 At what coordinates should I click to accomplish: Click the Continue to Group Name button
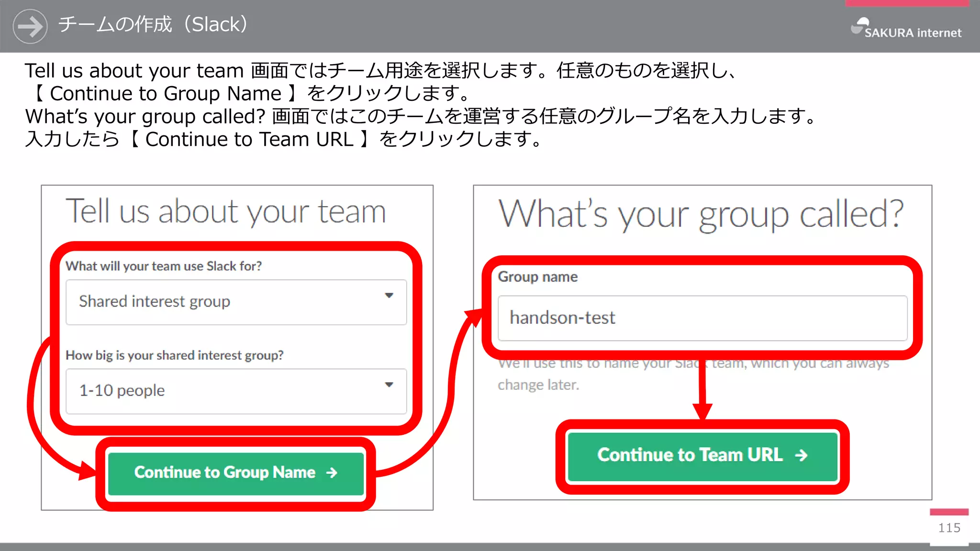[x=236, y=474]
